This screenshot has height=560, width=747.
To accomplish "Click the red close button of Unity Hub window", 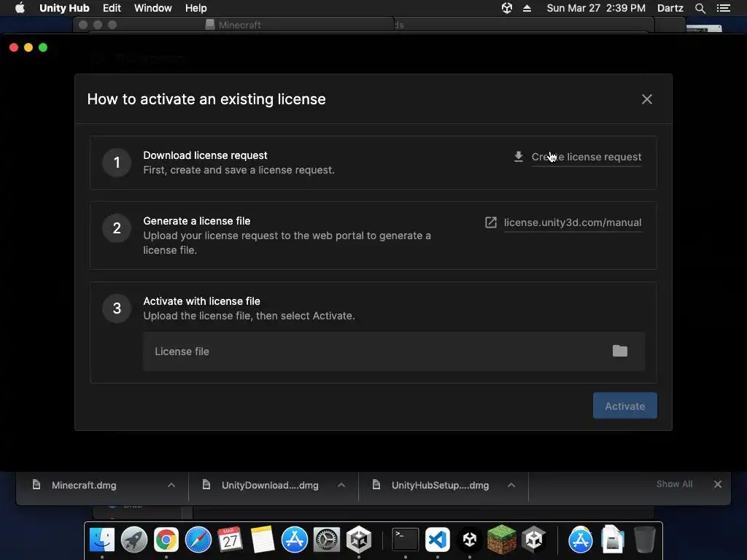I will tap(14, 47).
